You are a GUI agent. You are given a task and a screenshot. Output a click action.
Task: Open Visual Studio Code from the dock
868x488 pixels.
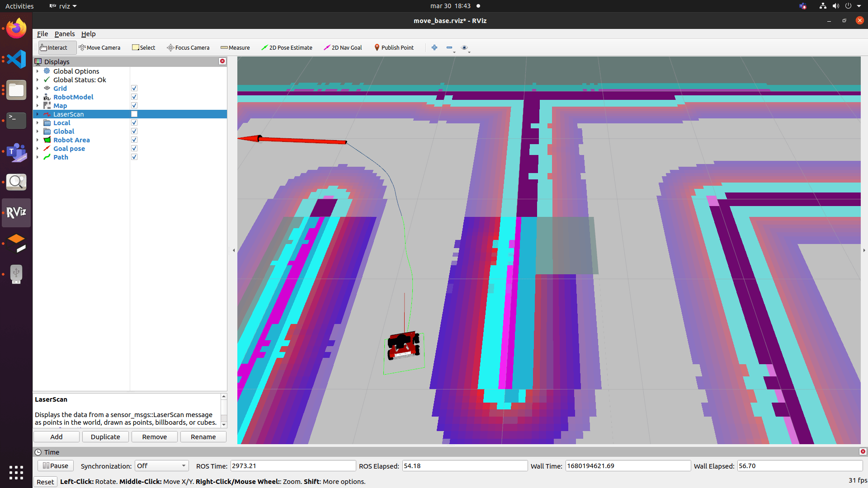point(16,59)
